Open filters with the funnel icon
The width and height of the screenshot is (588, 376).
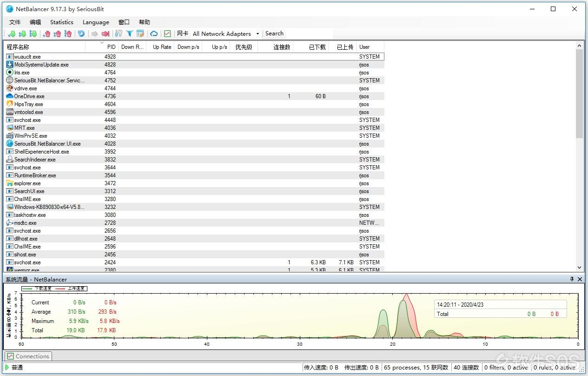(x=130, y=34)
